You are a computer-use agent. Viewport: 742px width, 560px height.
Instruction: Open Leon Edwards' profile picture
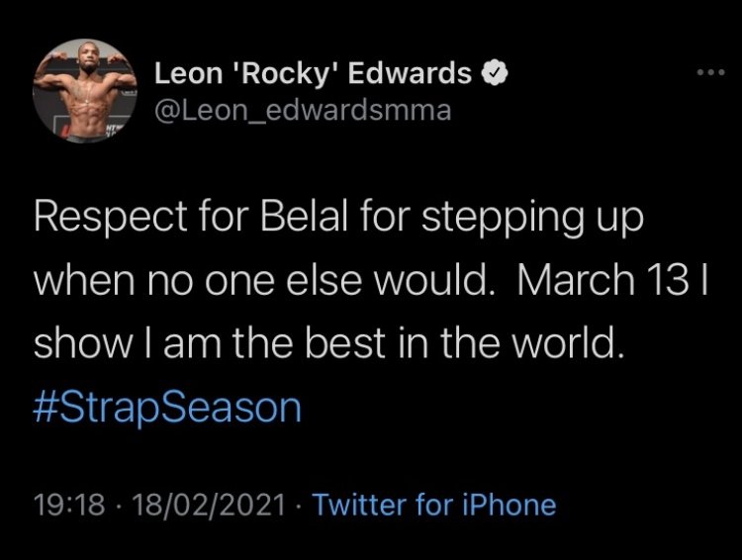[x=85, y=91]
